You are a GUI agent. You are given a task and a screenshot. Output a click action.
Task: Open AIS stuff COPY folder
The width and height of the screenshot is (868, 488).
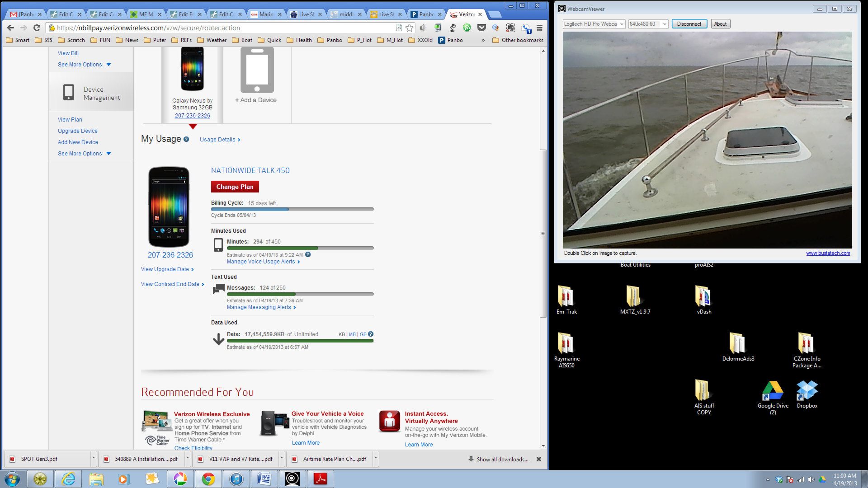click(x=704, y=397)
